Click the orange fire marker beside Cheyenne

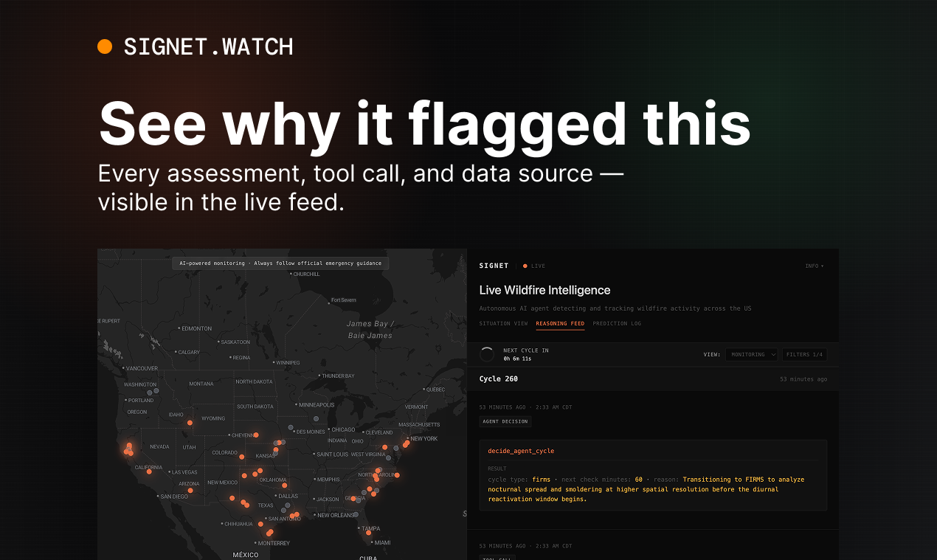256,435
